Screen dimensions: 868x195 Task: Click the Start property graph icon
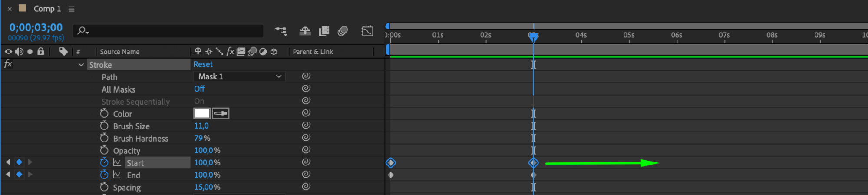(117, 162)
